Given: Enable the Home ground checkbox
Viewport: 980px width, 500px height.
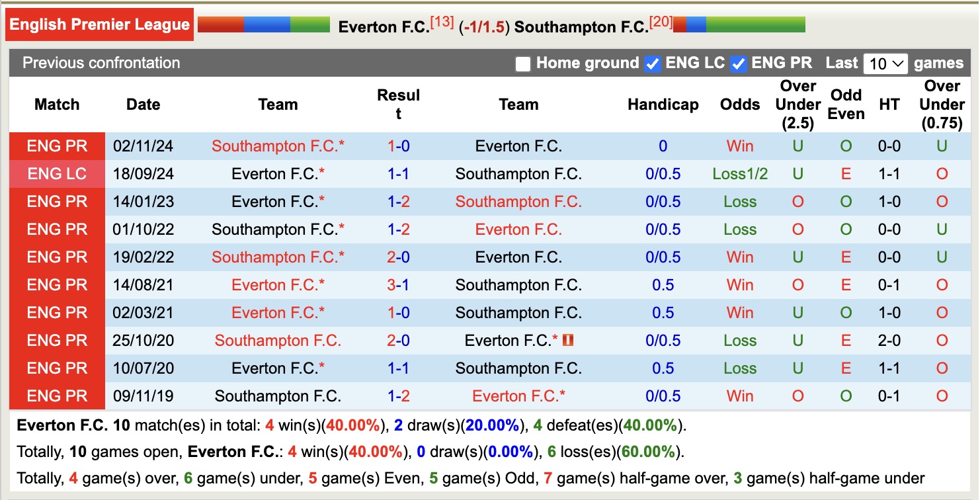Looking at the screenshot, I should point(522,63).
